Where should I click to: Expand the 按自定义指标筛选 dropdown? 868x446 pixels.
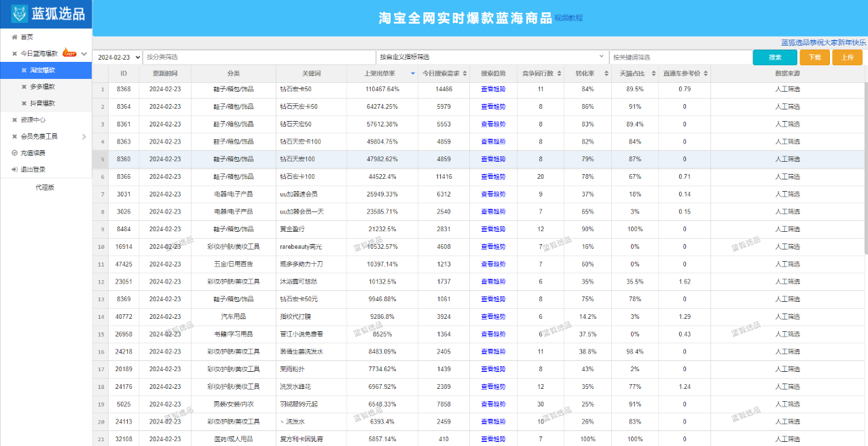(x=489, y=56)
